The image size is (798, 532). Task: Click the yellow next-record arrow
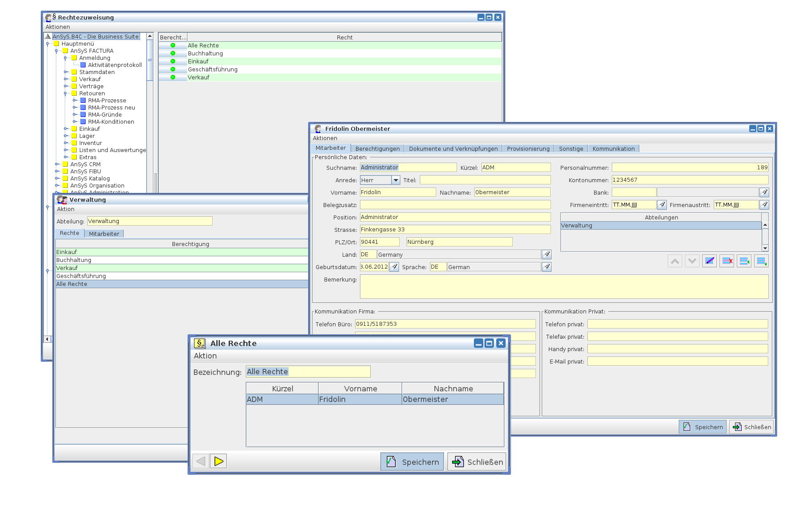tap(219, 462)
